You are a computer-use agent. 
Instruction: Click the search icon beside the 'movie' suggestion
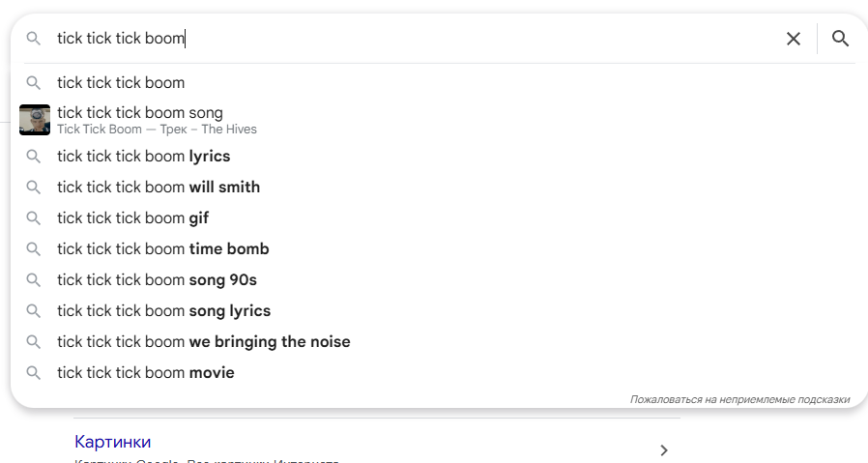point(34,373)
